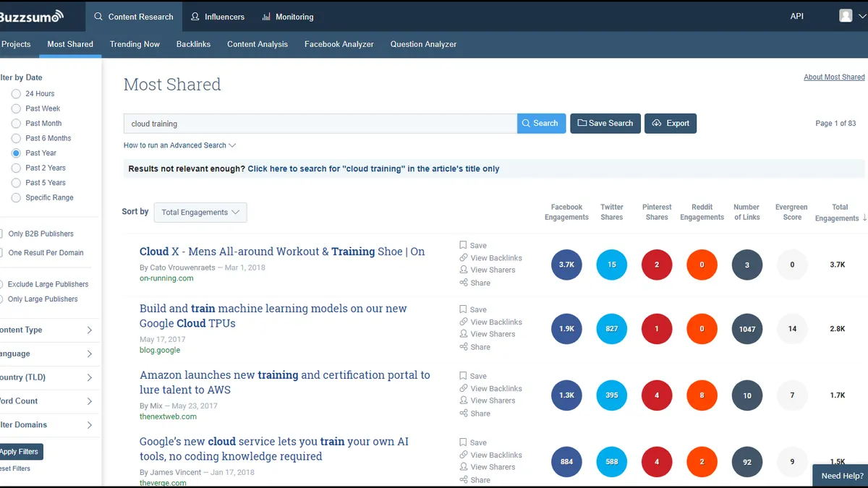Switch to the Backlinks tab
The height and width of the screenshot is (488, 868).
point(193,44)
